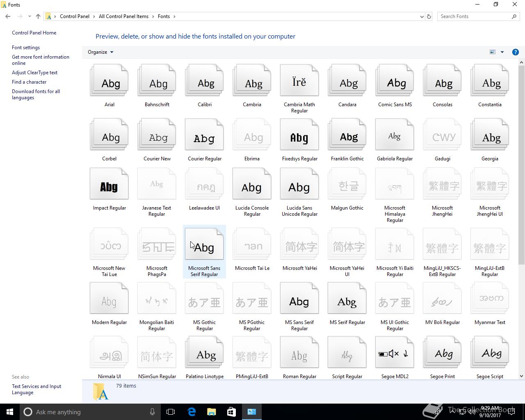Image resolution: width=525 pixels, height=420 pixels.
Task: Click the scrollbar down arrow
Action: [521, 376]
